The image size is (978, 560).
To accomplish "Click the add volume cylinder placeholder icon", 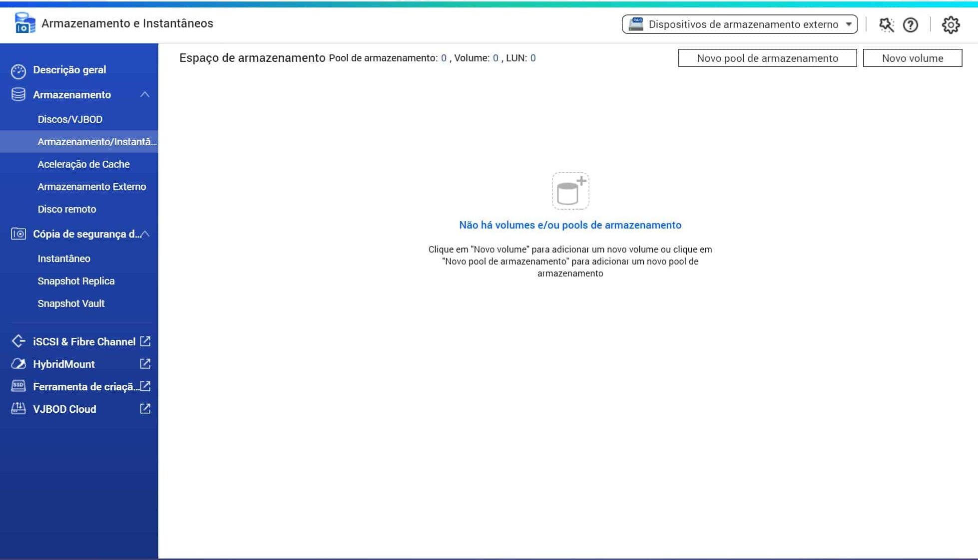I will coord(570,191).
